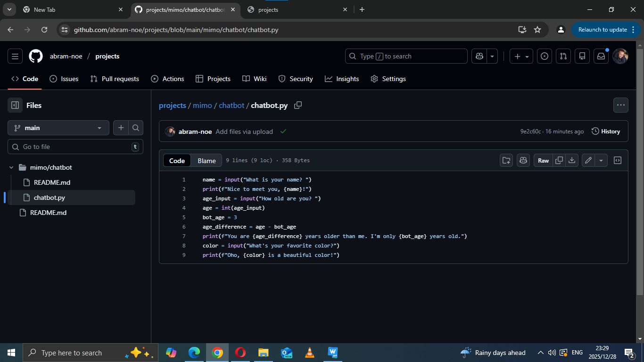Copy the raw file contents icon
This screenshot has height=362, width=644.
(559, 160)
